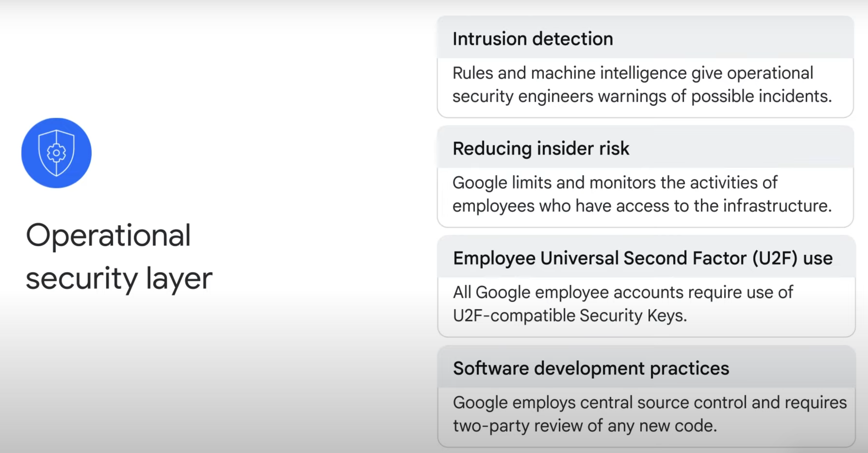Viewport: 868px width, 453px height.
Task: Click the 'security engineers warnings' text line
Action: [x=642, y=96]
